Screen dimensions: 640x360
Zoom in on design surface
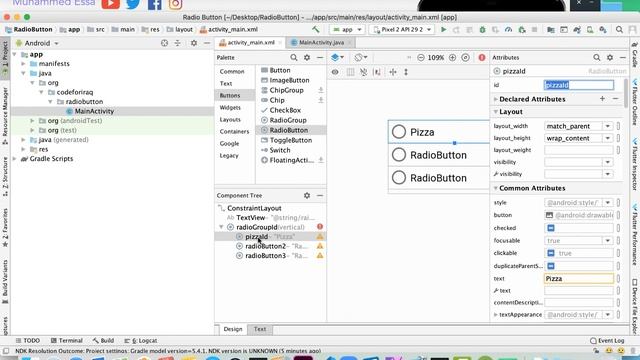click(x=452, y=58)
